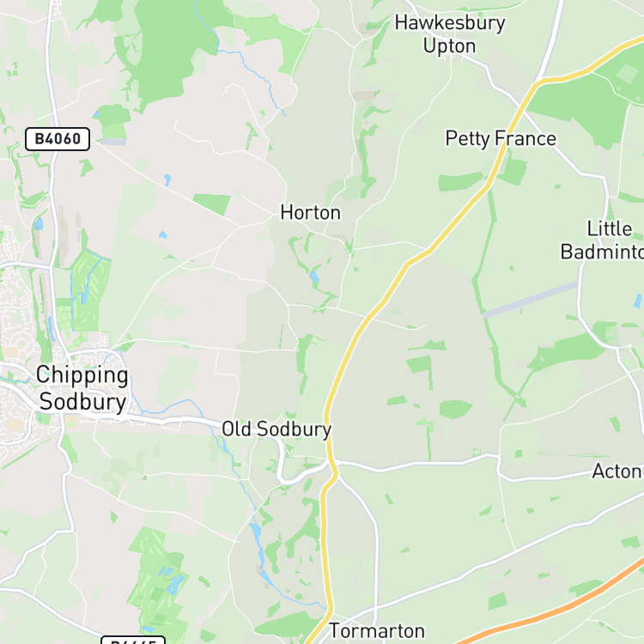Click the Chipping Sodbury town label
This screenshot has height=644, width=644.
pyautogui.click(x=82, y=388)
